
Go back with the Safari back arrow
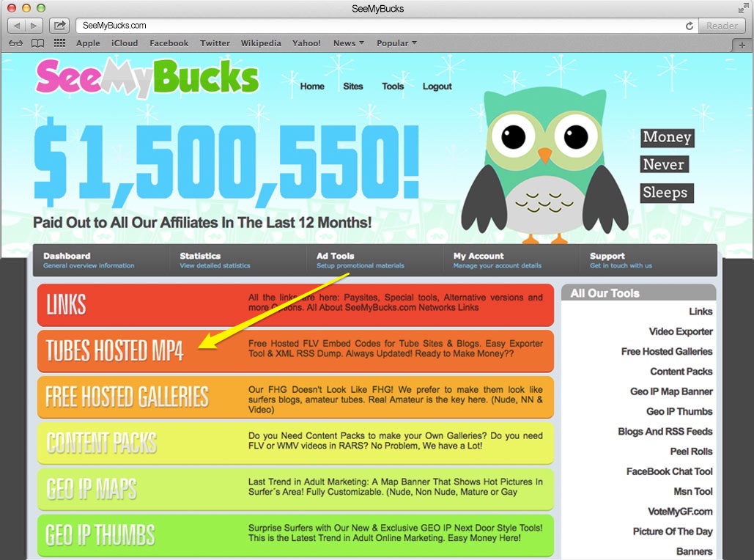point(16,26)
